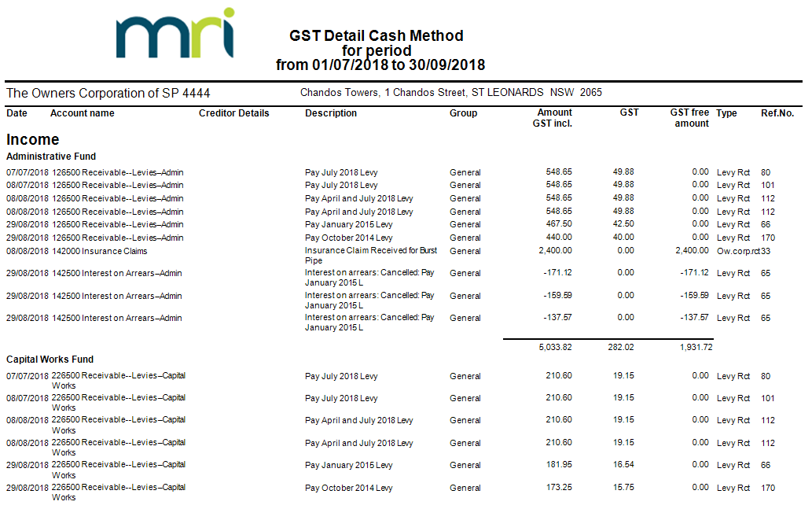Image resolution: width=812 pixels, height=520 pixels.
Task: Click the 142000 Insurance Claims account
Action: pos(99,251)
